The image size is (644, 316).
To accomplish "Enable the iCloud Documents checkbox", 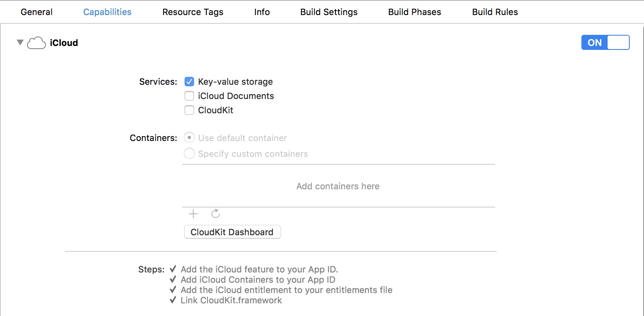I will 189,96.
